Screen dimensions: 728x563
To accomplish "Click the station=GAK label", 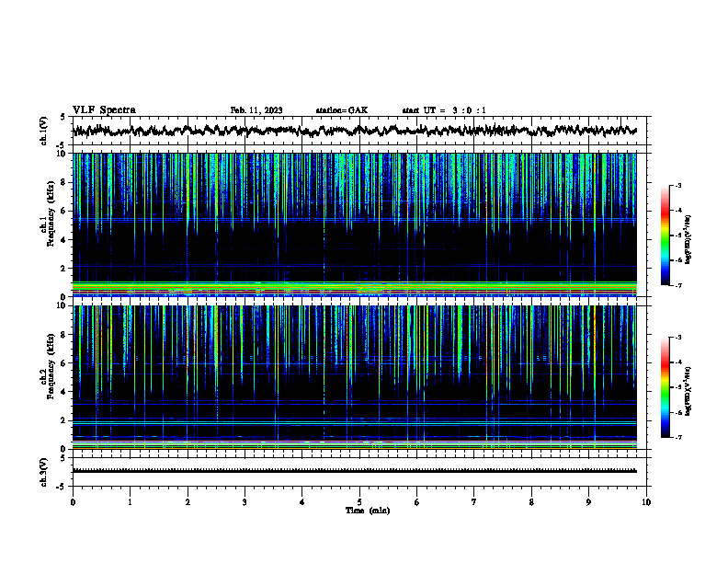I will 342,110.
